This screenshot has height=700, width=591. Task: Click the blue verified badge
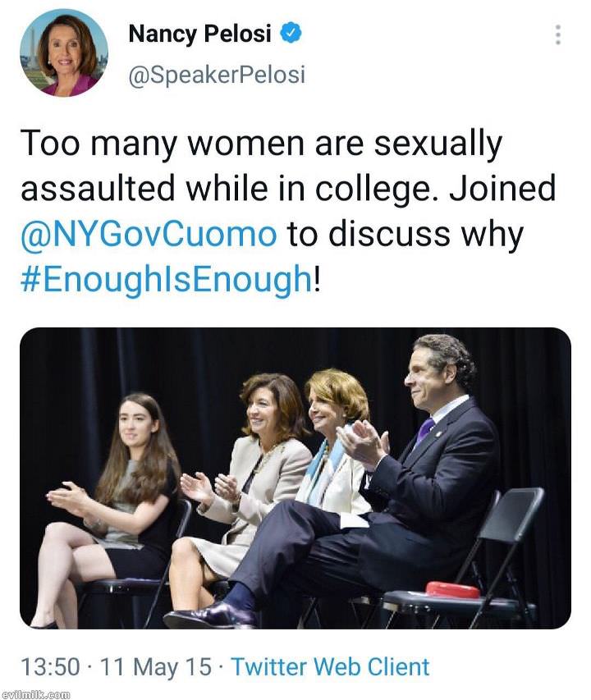click(291, 33)
